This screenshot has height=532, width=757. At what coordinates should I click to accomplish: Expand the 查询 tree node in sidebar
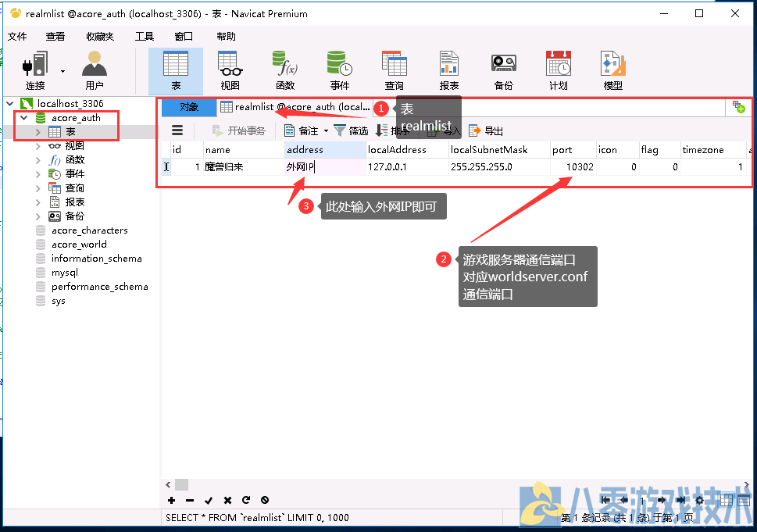tap(38, 188)
